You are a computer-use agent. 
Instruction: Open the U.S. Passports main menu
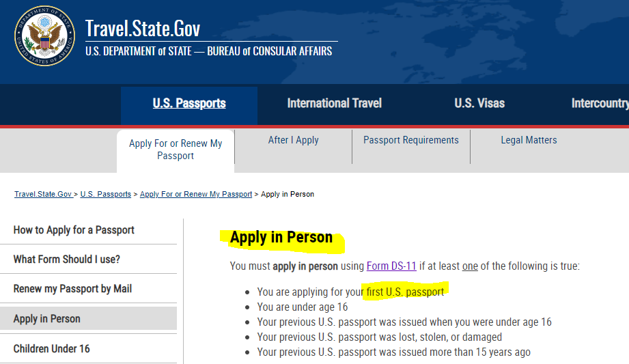coord(189,104)
